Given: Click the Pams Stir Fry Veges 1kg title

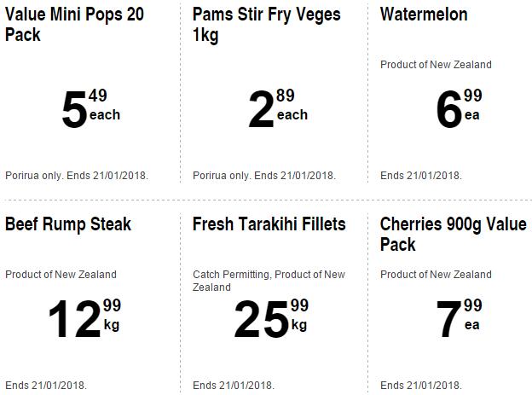Looking at the screenshot, I should pyautogui.click(x=266, y=25).
